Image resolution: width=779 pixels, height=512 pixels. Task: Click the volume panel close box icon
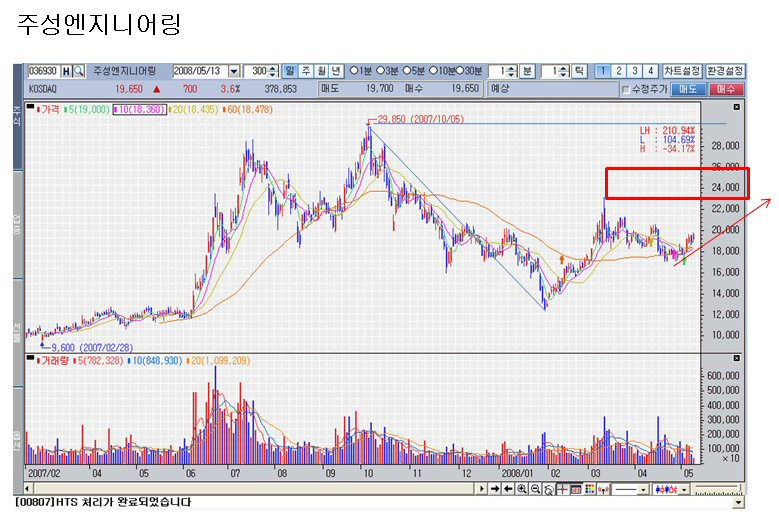[x=736, y=358]
